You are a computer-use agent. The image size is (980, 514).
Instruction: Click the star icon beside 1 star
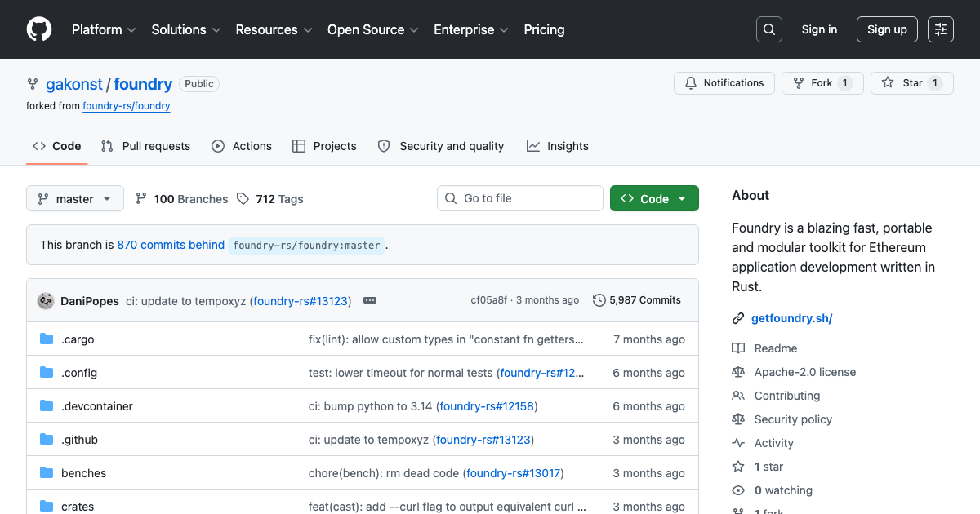click(738, 467)
